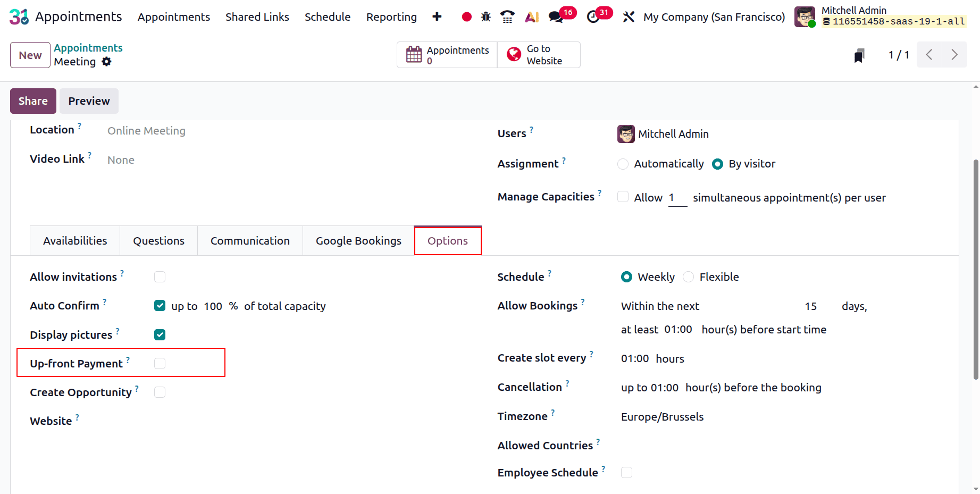Click the Auto Confirm percentage field 100
980x494 pixels.
point(213,306)
